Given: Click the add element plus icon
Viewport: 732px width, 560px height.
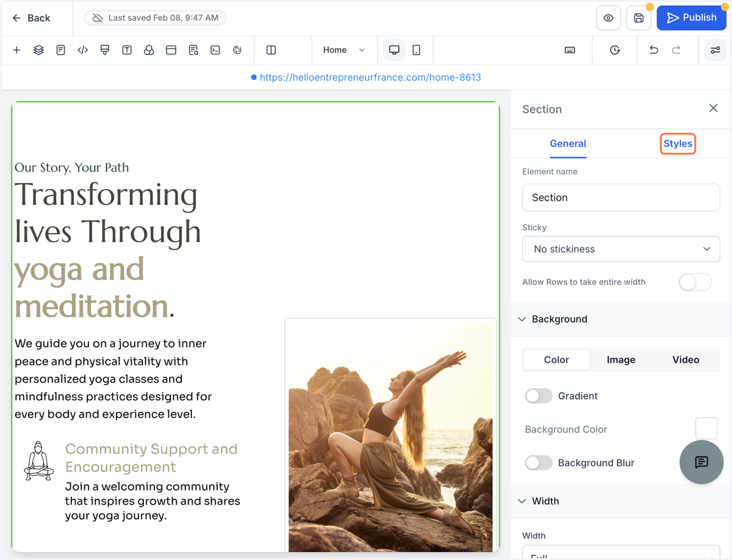Looking at the screenshot, I should pyautogui.click(x=16, y=50).
